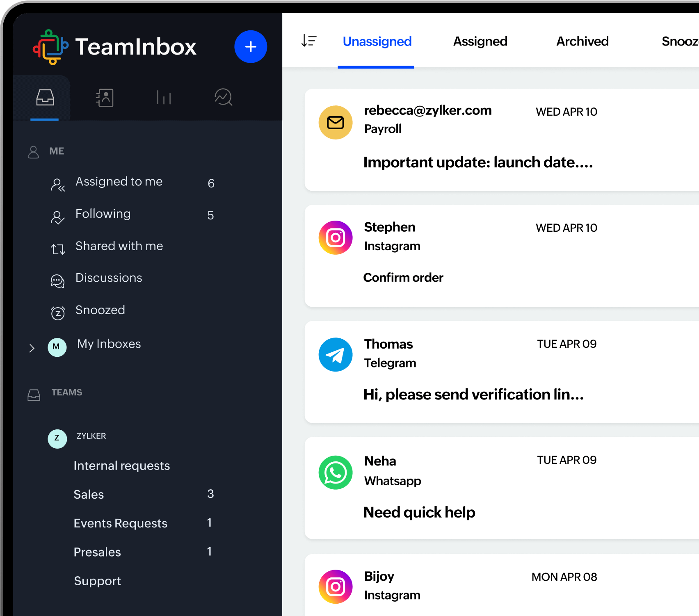Viewport: 699px width, 616px height.
Task: Click the Payroll label under rebecca
Action: pos(383,129)
